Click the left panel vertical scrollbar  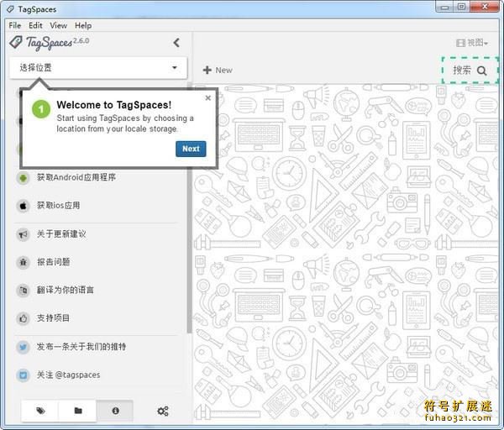pos(190,209)
